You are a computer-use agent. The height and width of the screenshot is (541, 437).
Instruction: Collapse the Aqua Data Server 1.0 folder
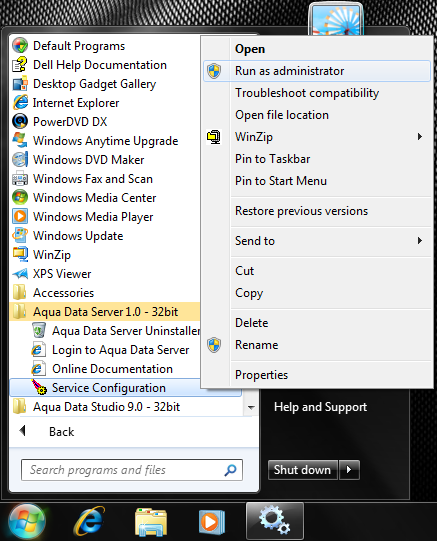click(105, 312)
